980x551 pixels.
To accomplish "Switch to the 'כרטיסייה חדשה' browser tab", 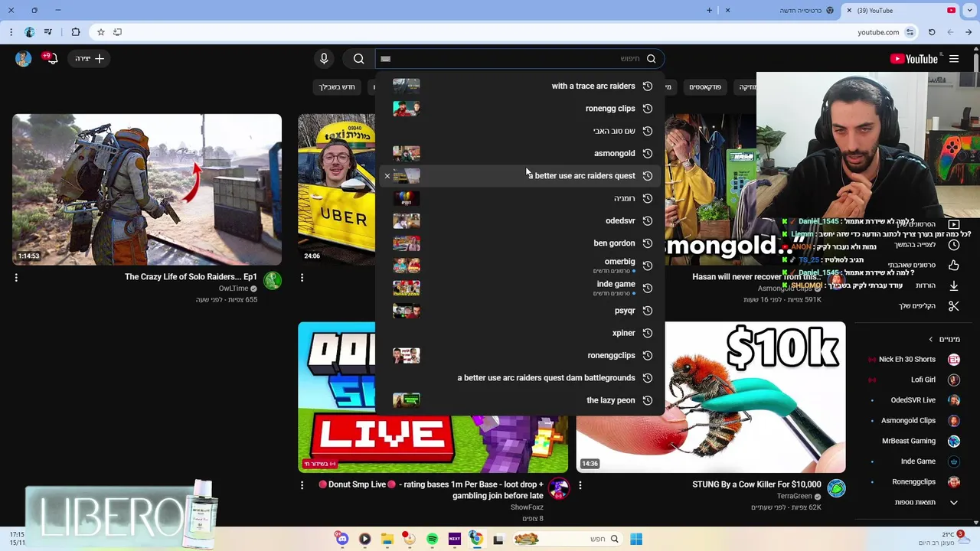I will coord(781,11).
